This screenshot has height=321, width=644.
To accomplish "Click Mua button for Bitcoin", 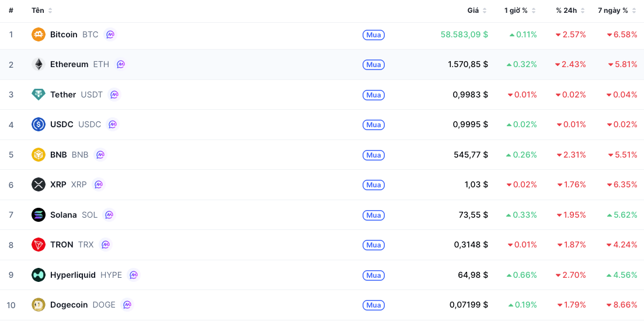I will click(x=373, y=35).
